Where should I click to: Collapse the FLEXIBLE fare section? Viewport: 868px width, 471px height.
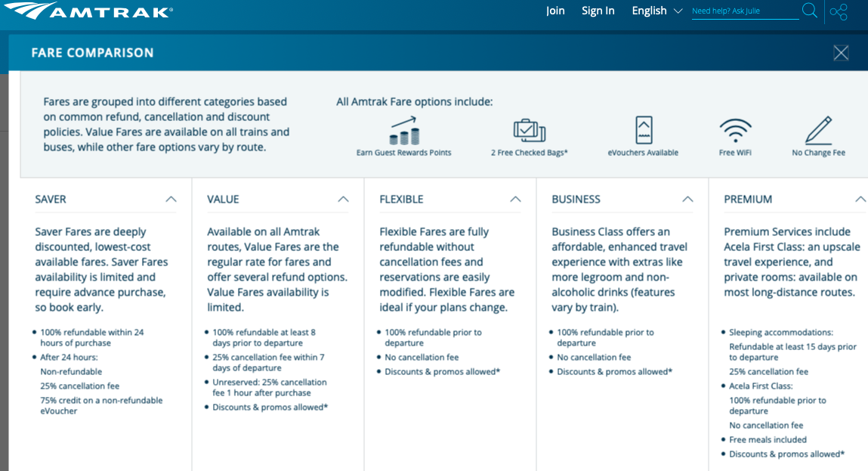[515, 200]
